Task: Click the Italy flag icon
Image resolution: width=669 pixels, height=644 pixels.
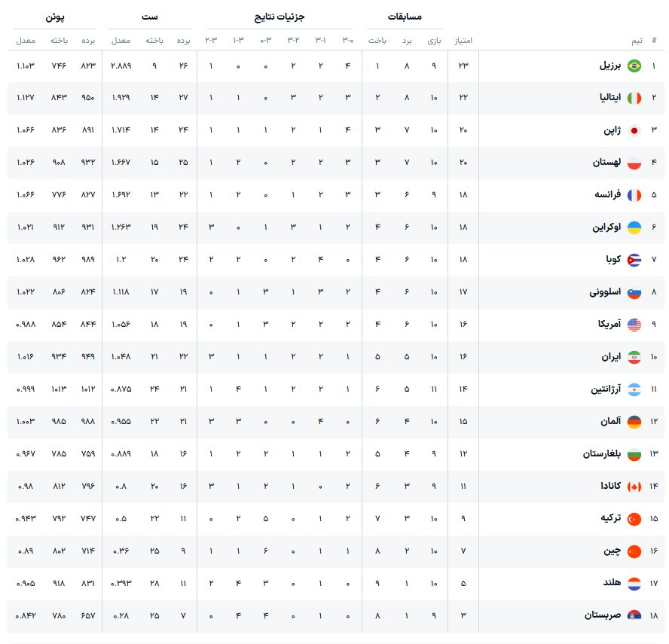Action: tap(634, 99)
